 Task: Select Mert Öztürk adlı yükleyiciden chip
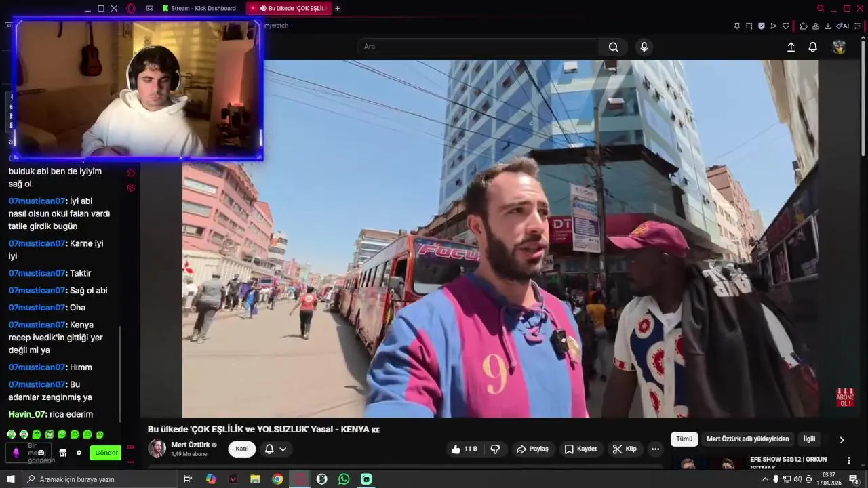pyautogui.click(x=748, y=439)
